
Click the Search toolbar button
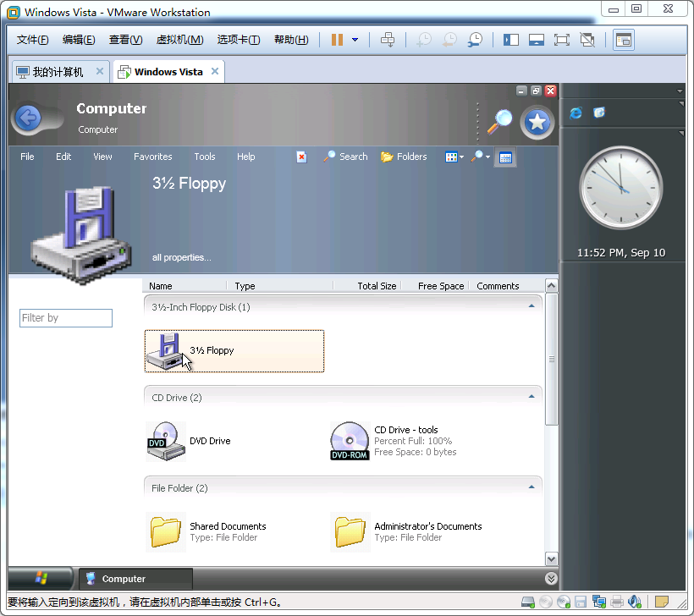(345, 157)
